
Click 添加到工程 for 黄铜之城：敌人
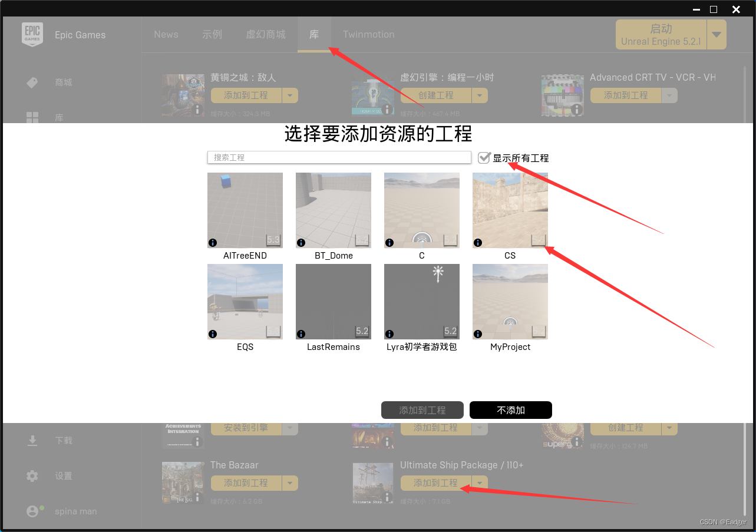(246, 95)
